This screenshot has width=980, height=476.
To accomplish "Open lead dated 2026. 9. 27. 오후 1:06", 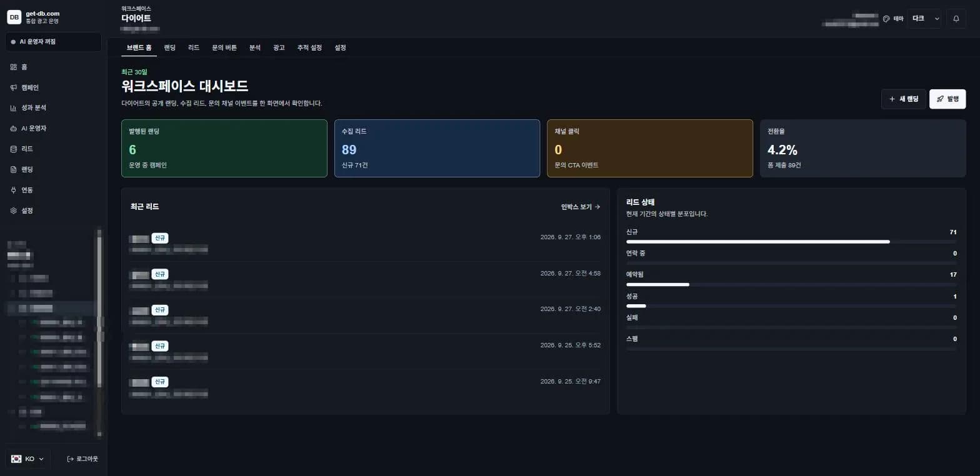I will point(365,244).
